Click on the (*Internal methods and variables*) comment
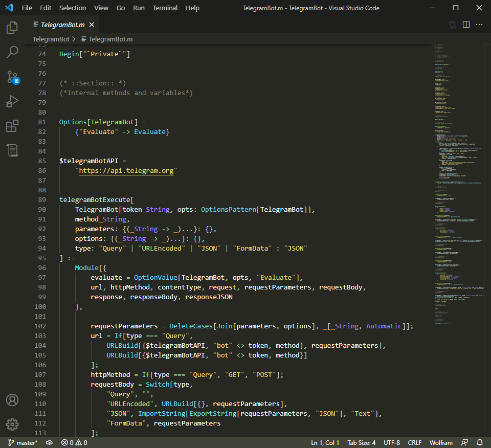 point(126,93)
